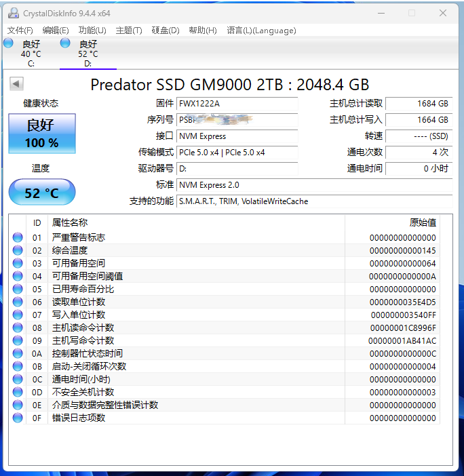Select the 不安全关机计数 attribute row
The height and width of the screenshot is (476, 464).
click(x=225, y=392)
